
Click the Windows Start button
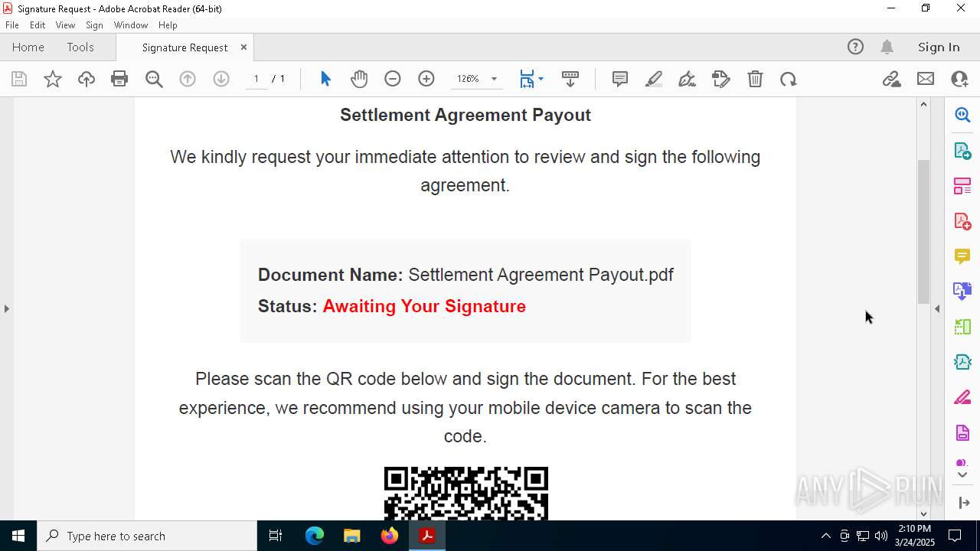coord(18,536)
